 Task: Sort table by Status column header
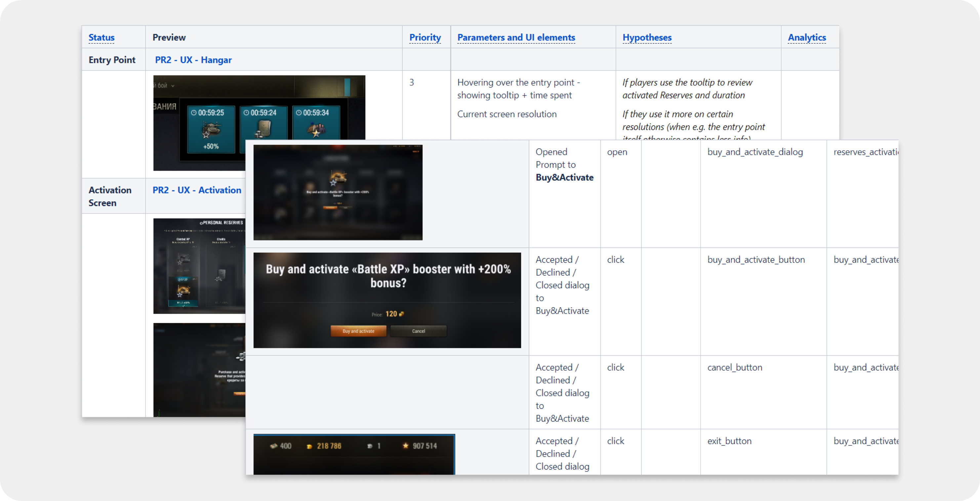pyautogui.click(x=101, y=37)
